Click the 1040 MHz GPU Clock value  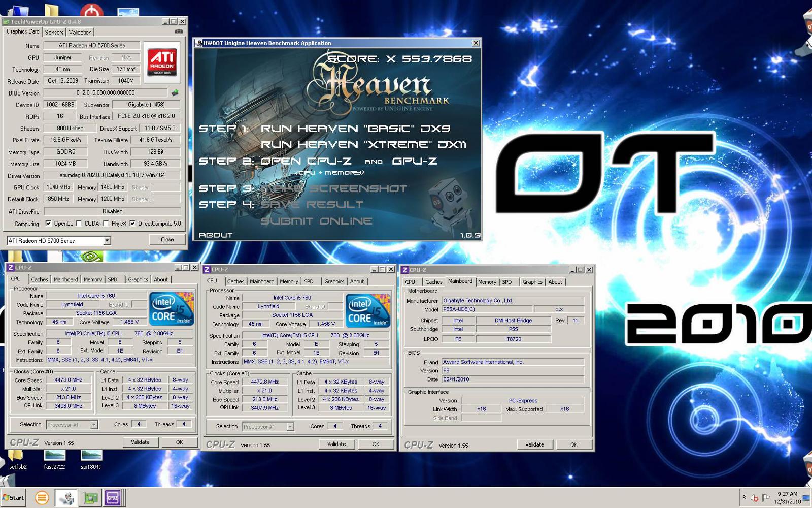[x=59, y=187]
